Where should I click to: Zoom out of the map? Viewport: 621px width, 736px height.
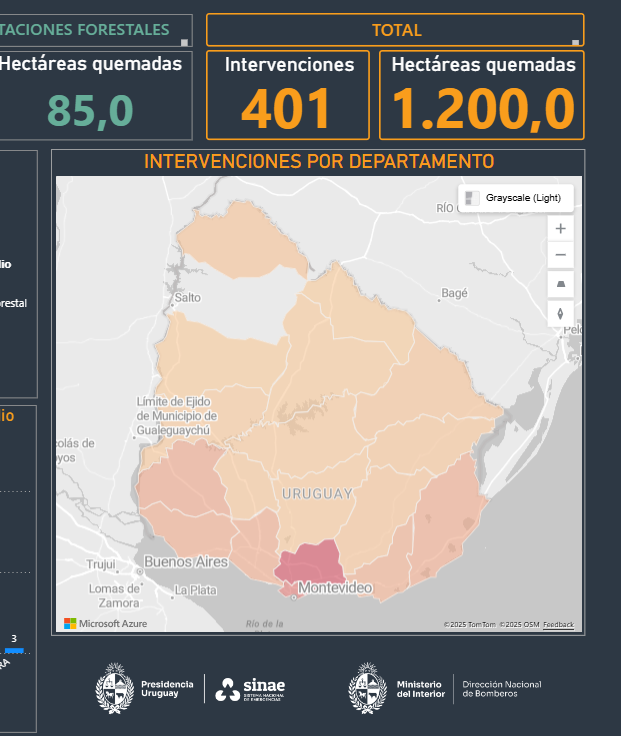point(560,255)
